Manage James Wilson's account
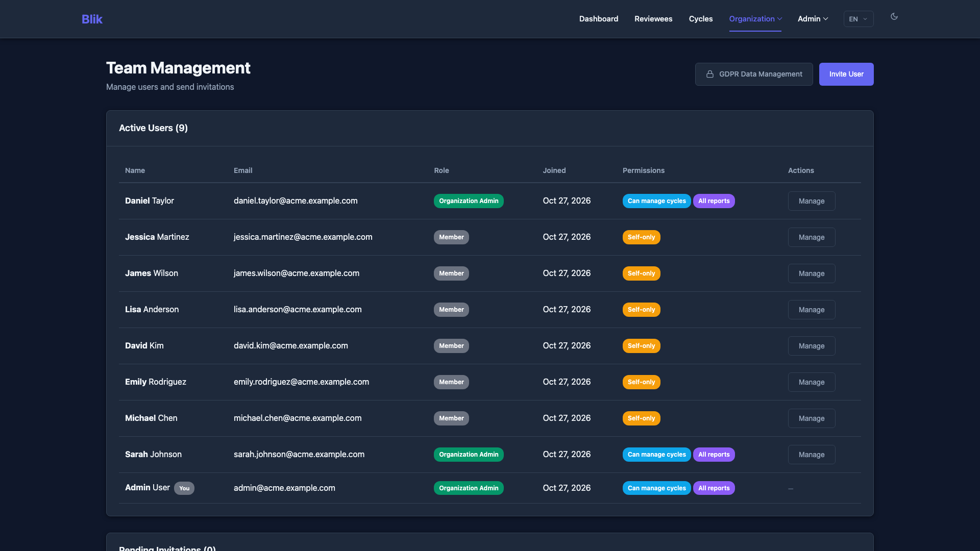 pos(811,273)
